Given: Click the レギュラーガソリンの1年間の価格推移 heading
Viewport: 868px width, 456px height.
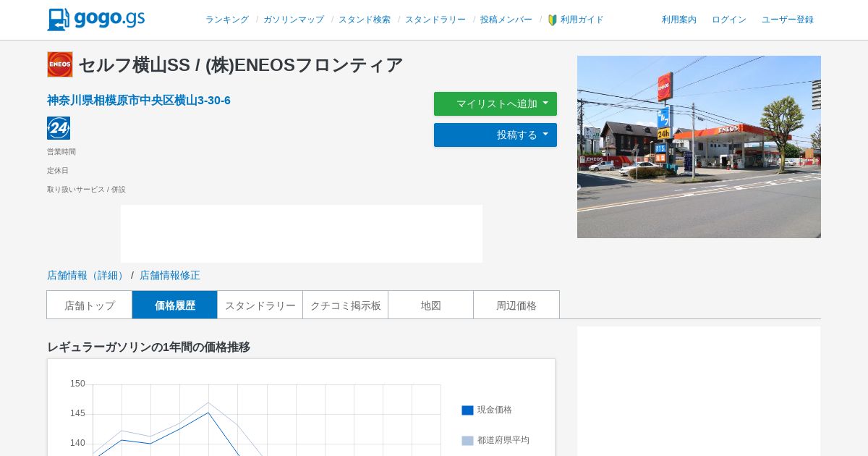Looking at the screenshot, I should [149, 347].
